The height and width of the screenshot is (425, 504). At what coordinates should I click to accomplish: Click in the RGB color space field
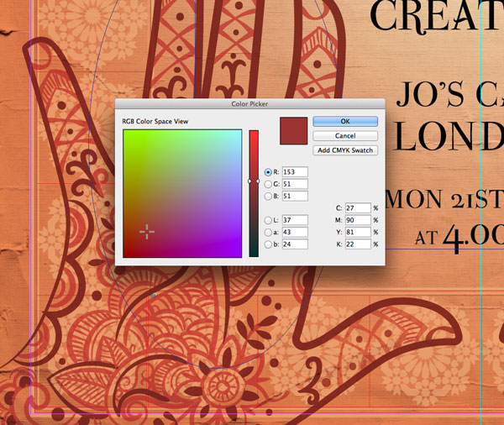click(x=182, y=193)
